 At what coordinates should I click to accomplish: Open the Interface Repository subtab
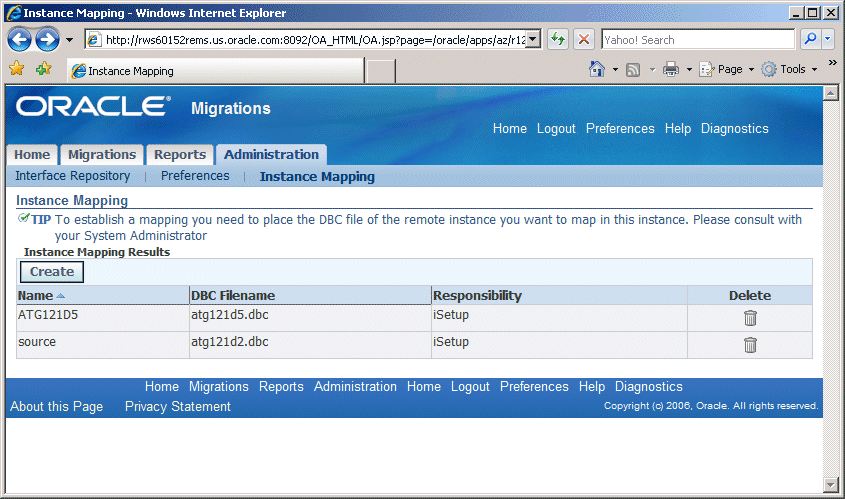72,176
